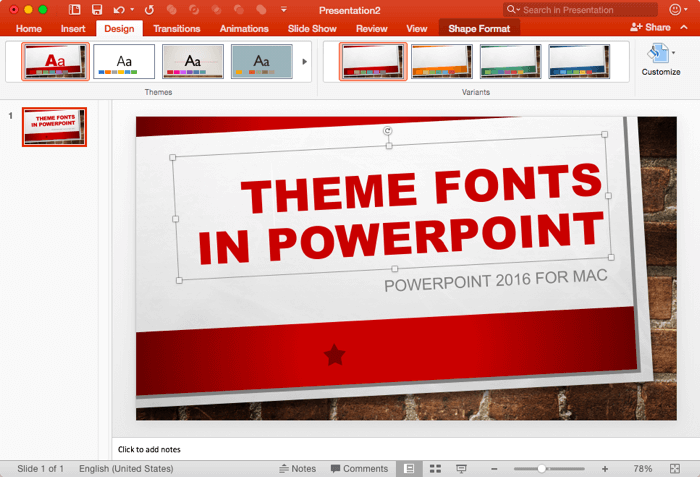Collapse the ribbon with the chevron

(x=684, y=27)
